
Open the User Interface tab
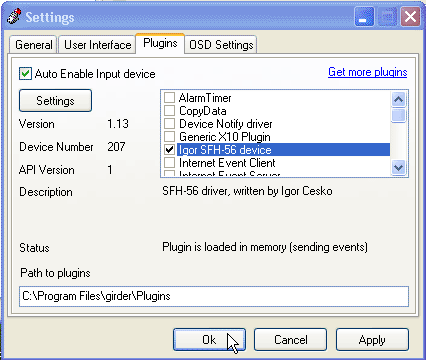(x=97, y=45)
